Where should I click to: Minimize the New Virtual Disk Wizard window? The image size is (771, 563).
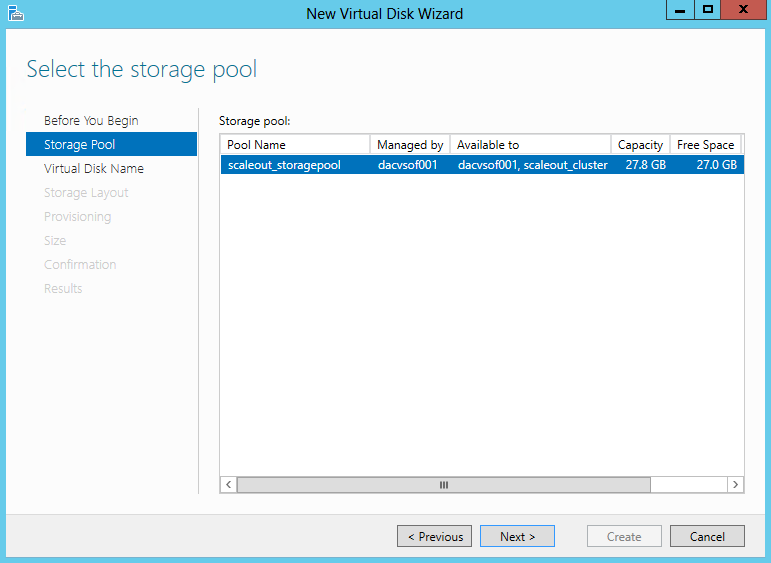click(x=680, y=10)
